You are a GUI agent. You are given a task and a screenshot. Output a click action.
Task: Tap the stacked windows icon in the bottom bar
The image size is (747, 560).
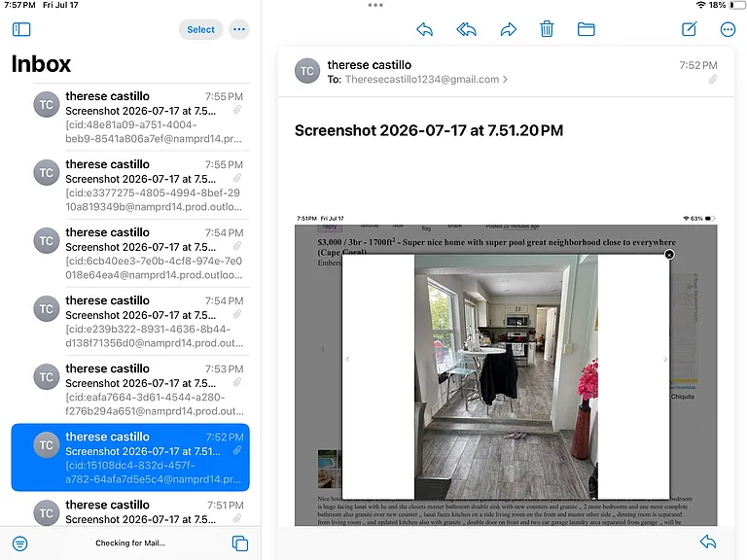click(240, 543)
